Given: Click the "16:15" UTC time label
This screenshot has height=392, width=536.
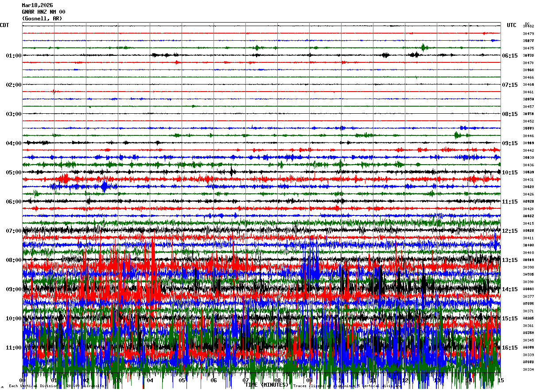Looking at the screenshot, I should [510, 348].
